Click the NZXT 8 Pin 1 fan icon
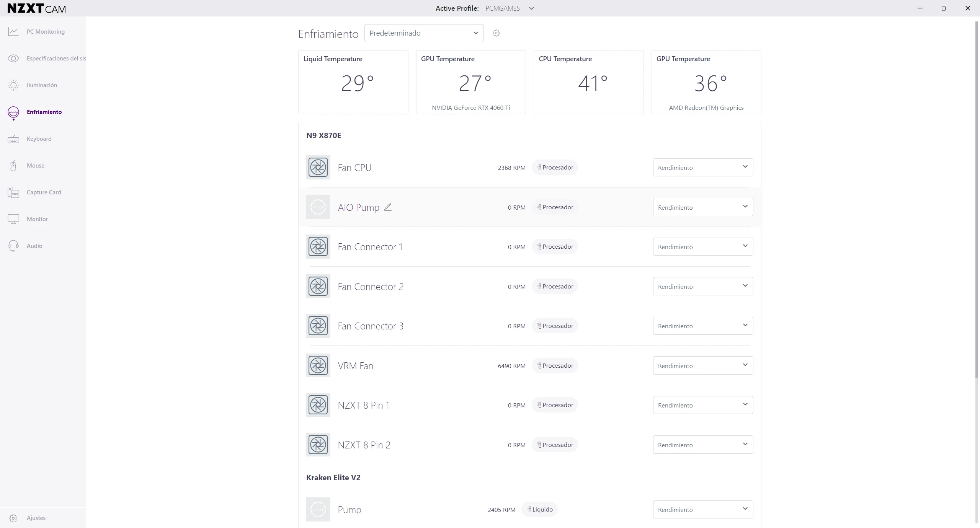The height and width of the screenshot is (528, 980). [x=318, y=405]
